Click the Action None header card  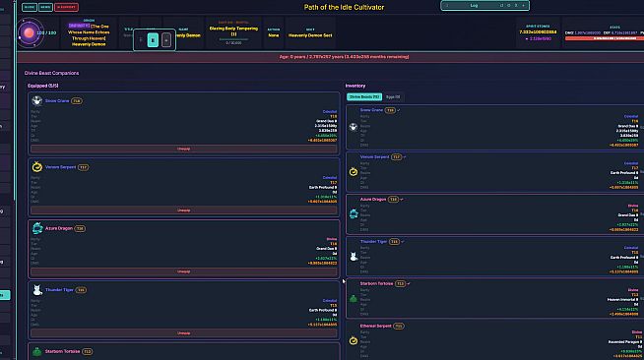[274, 32]
